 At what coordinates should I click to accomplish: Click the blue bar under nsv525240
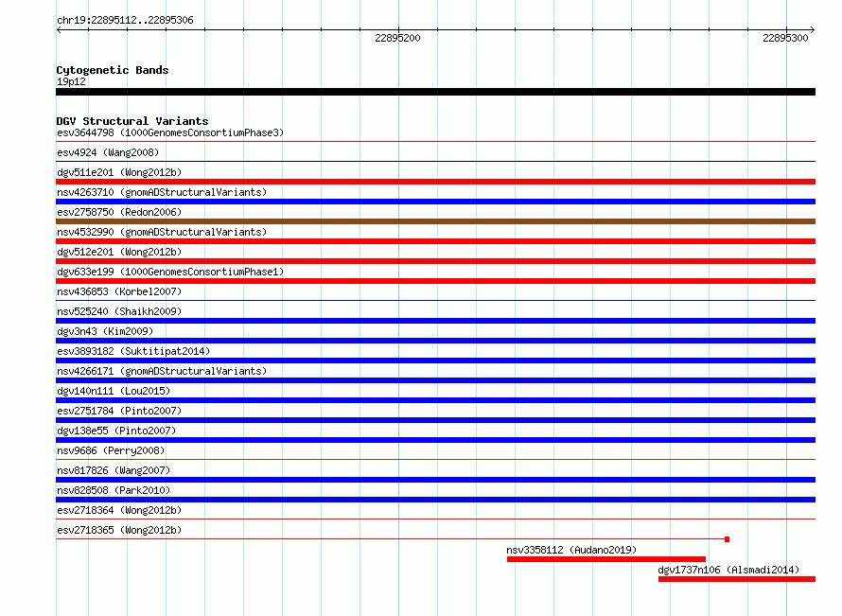pyautogui.click(x=435, y=321)
